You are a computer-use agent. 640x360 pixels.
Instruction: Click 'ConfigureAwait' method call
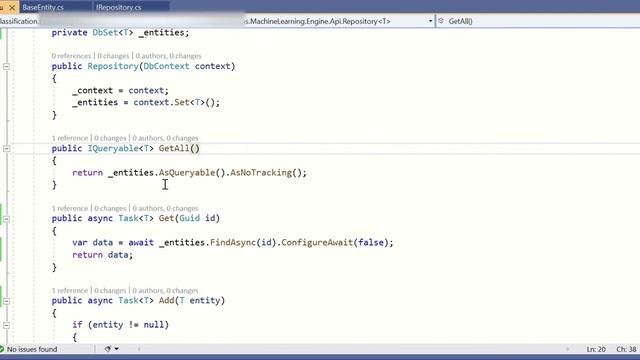[317, 242]
